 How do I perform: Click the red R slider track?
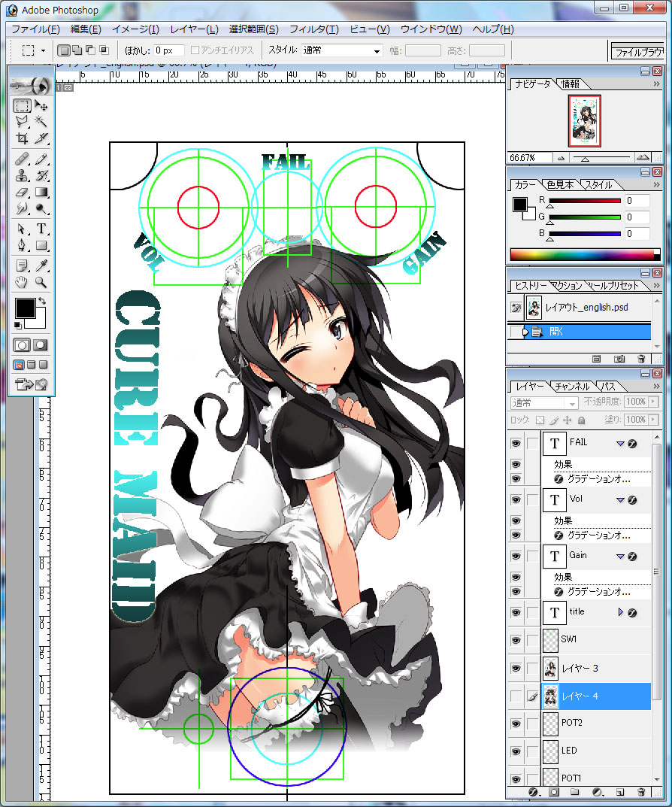point(585,201)
